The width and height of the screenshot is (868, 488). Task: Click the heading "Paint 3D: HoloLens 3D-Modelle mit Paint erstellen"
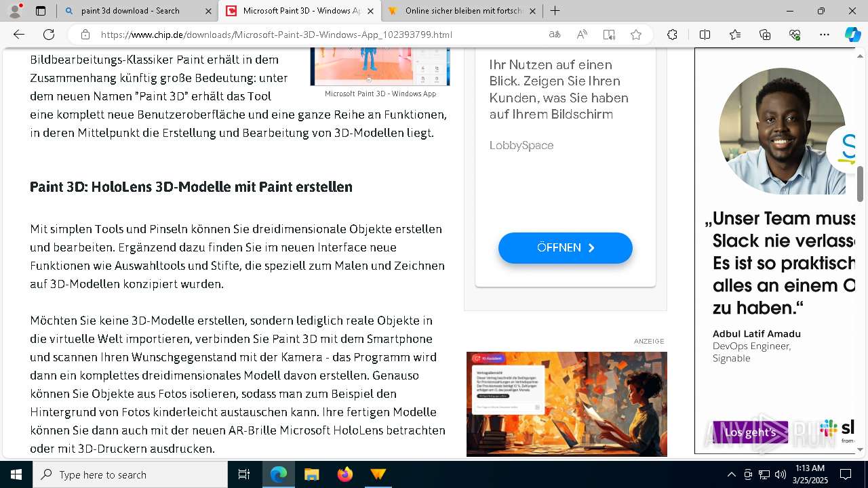tap(191, 186)
